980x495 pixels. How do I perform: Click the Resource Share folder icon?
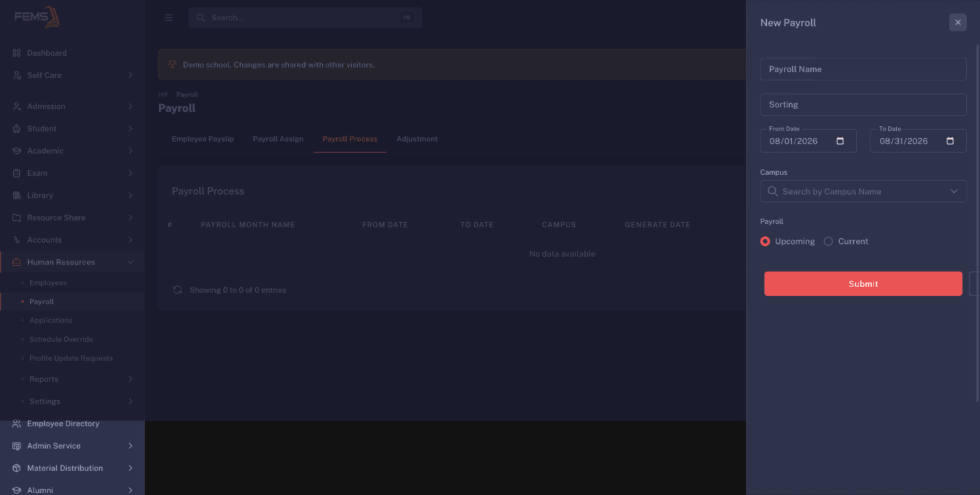(17, 217)
